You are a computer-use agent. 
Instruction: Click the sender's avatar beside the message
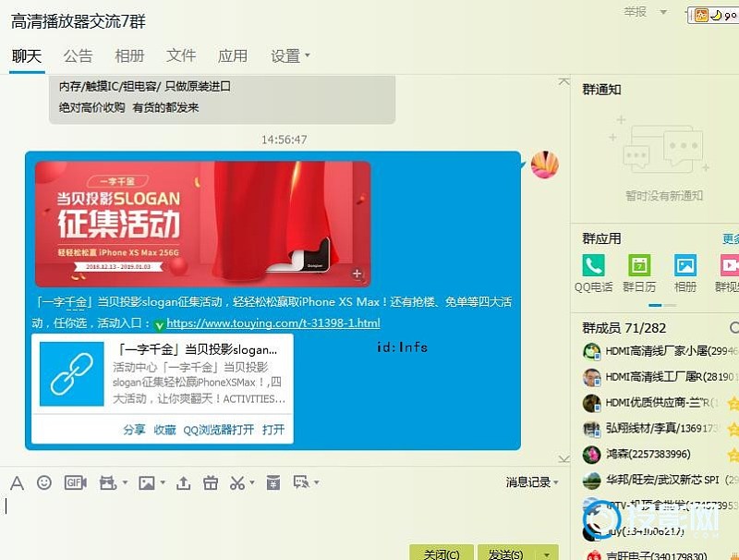[x=545, y=164]
